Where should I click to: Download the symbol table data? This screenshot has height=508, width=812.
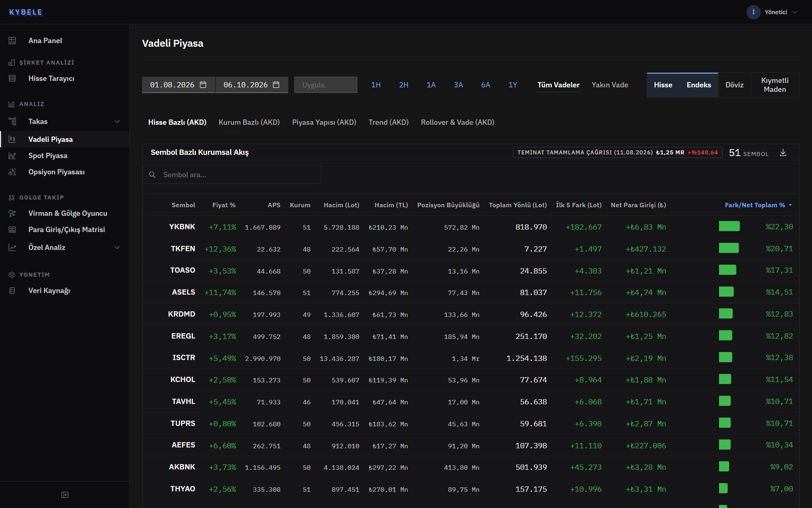[x=783, y=153]
